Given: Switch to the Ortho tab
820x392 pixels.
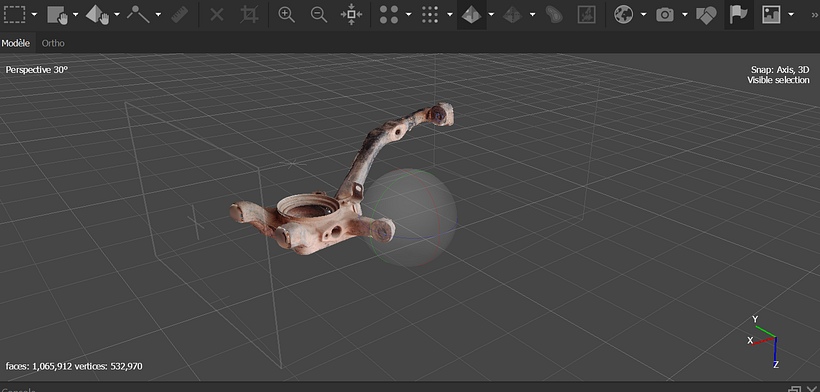Looking at the screenshot, I should click(x=53, y=43).
